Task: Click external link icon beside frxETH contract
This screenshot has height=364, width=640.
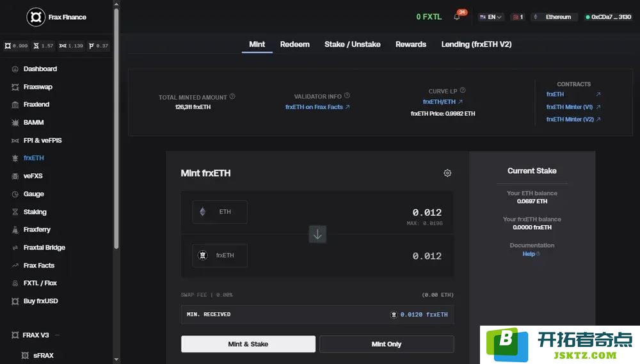Action: (x=598, y=94)
